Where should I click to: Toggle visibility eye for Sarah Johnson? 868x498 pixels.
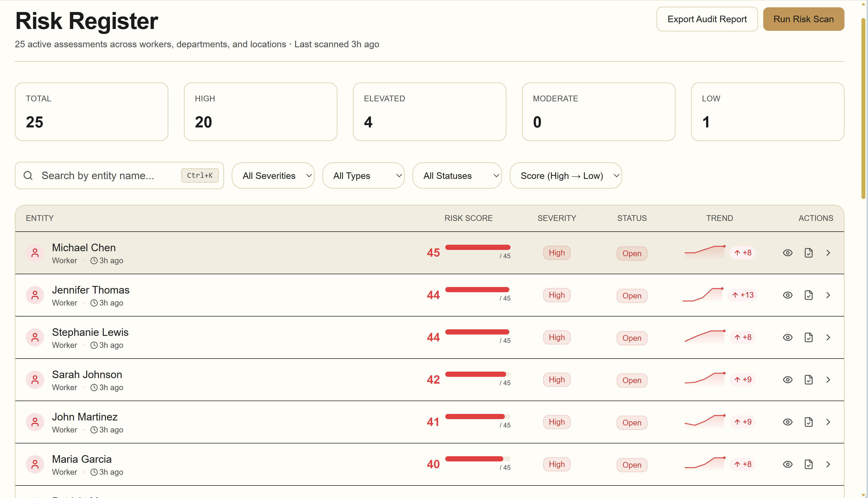788,380
